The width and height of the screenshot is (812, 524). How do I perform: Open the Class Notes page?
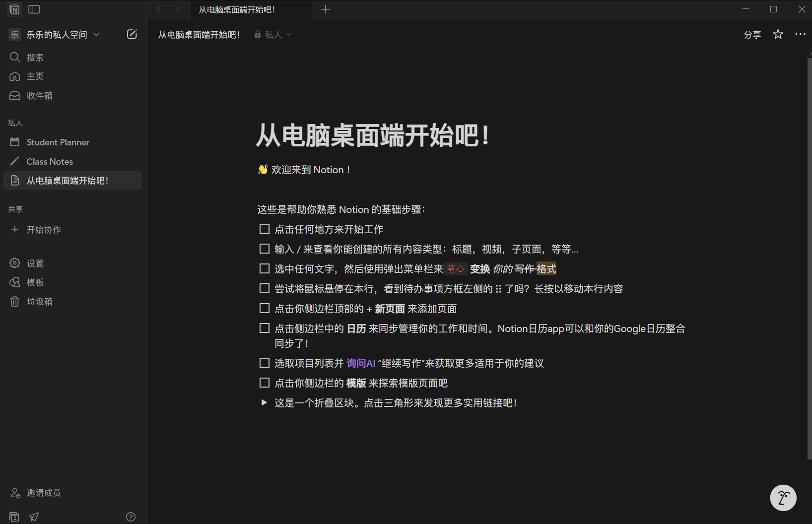tap(72, 161)
